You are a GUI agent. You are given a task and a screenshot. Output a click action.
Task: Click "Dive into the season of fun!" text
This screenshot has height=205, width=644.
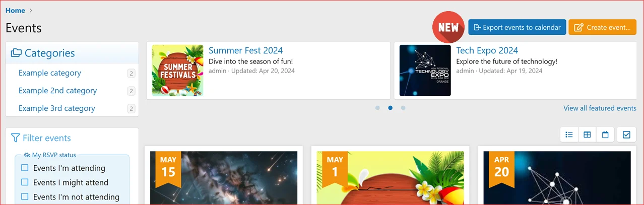click(250, 61)
